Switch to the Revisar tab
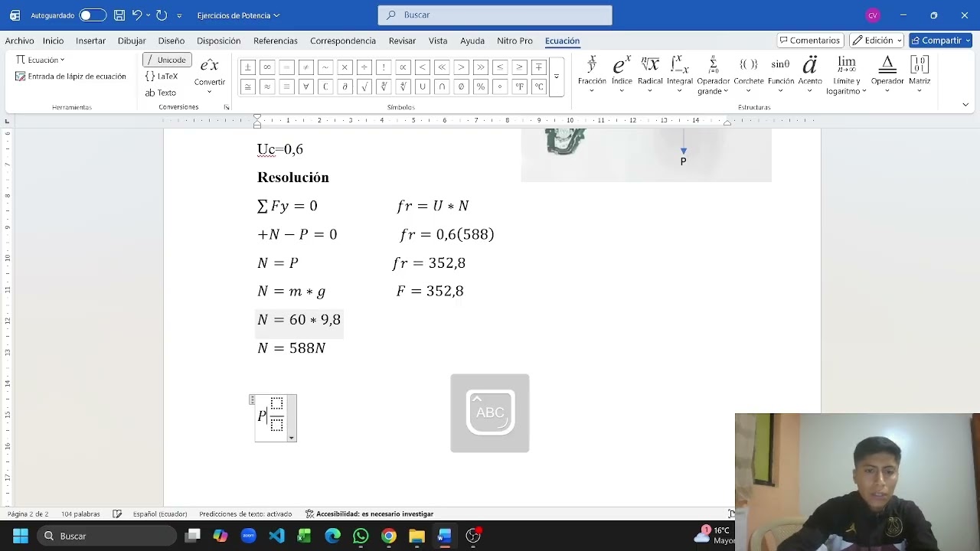980x551 pixels. [x=402, y=41]
